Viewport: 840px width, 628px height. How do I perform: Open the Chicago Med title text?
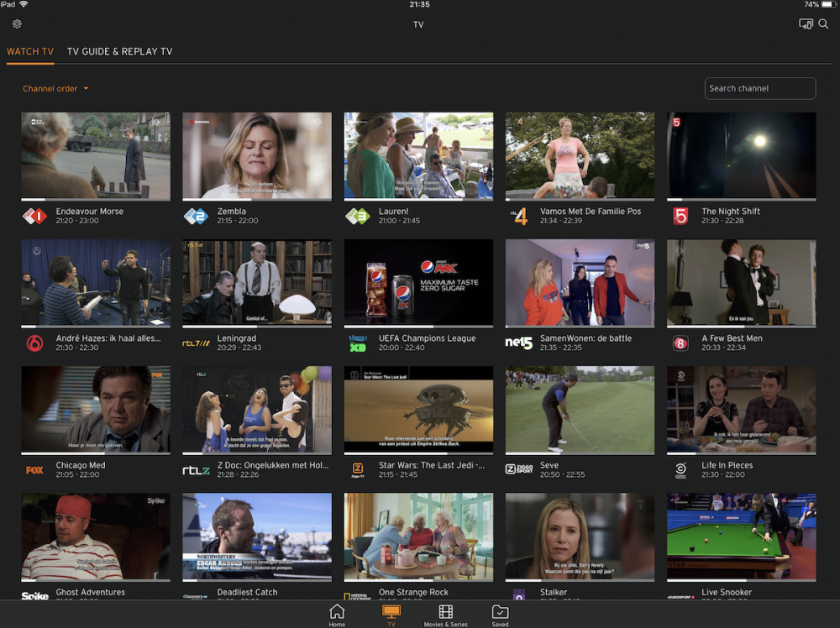click(81, 465)
